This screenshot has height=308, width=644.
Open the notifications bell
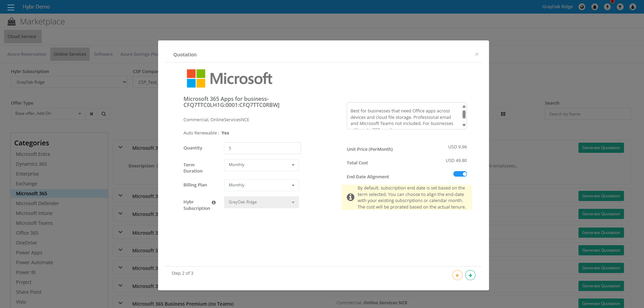[x=595, y=7]
